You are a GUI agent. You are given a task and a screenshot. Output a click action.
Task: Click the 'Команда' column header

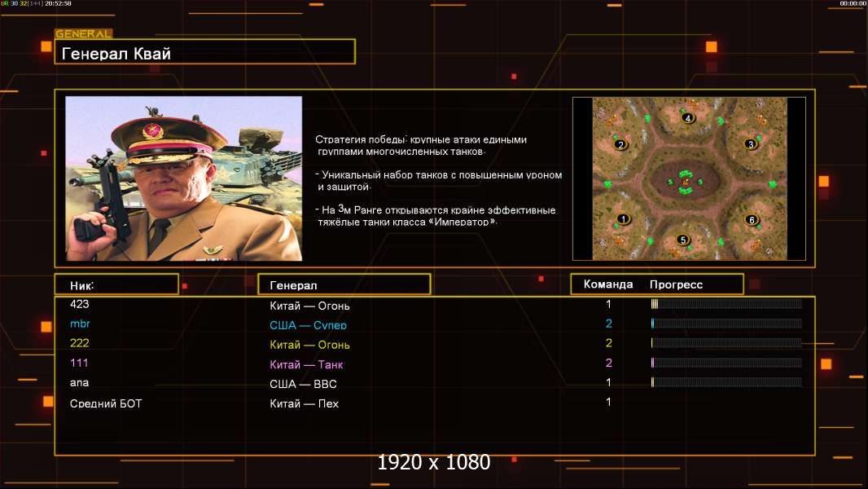tap(607, 284)
